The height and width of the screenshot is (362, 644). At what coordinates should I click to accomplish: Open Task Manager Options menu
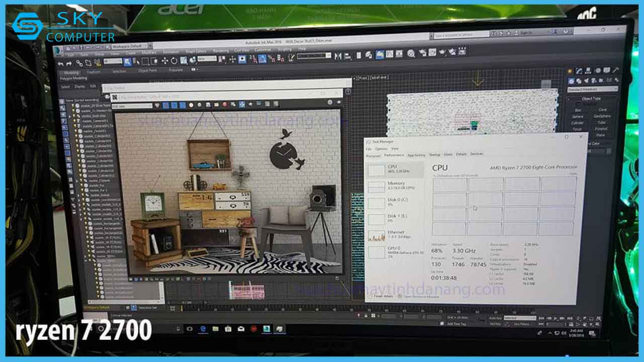coord(381,149)
